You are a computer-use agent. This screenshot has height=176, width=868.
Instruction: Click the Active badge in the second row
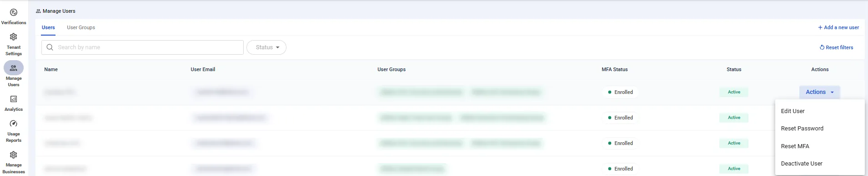tap(734, 118)
